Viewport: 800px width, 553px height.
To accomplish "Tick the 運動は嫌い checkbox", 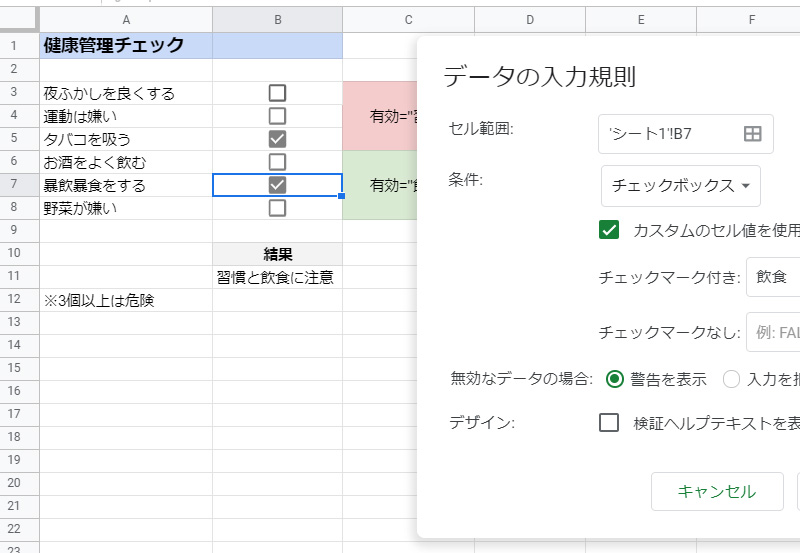I will tap(277, 116).
